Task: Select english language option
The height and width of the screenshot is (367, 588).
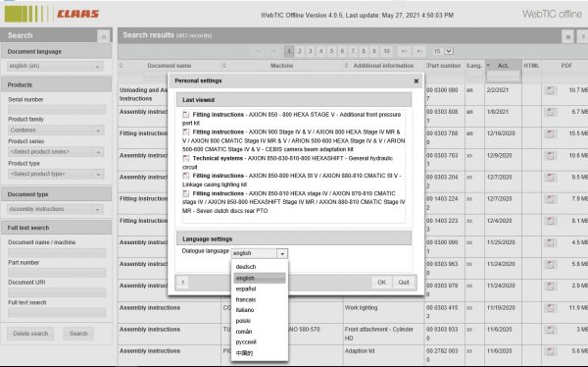Action: pos(260,278)
